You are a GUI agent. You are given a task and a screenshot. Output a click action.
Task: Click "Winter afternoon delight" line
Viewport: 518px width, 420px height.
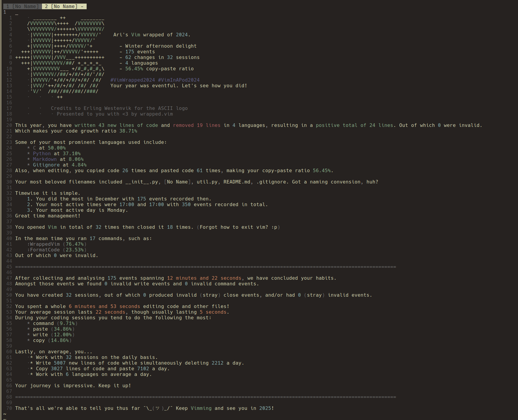click(x=161, y=46)
